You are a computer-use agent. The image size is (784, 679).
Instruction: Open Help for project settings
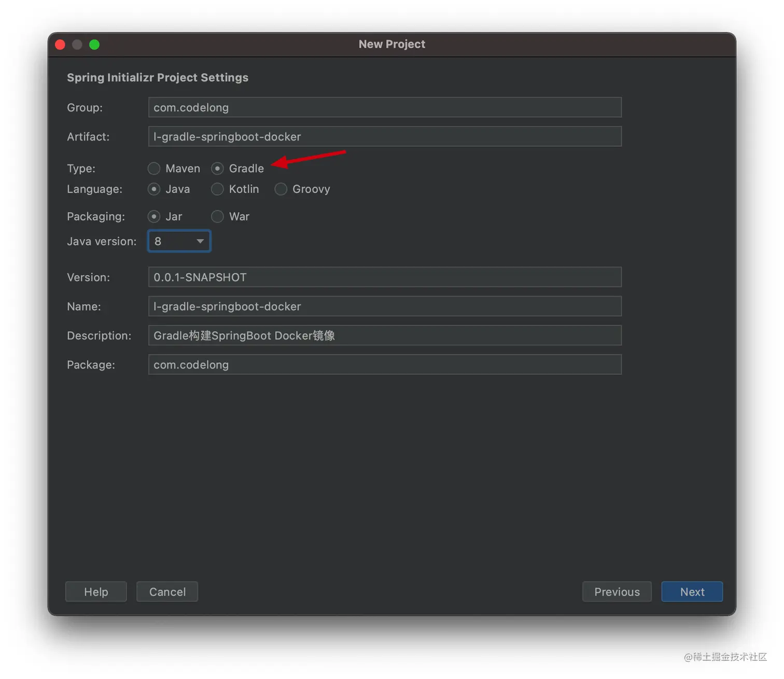96,591
